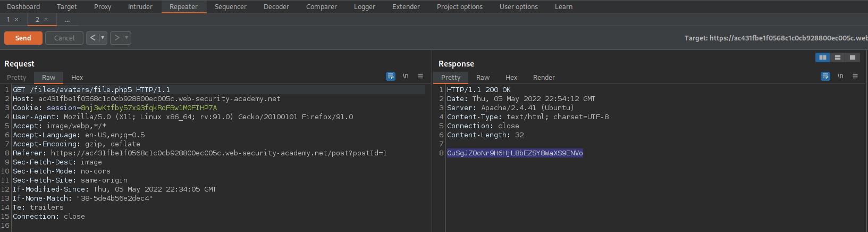Click Sec-Fetch-Site: same-origin header
This screenshot has height=232, width=868.
pyautogui.click(x=70, y=180)
